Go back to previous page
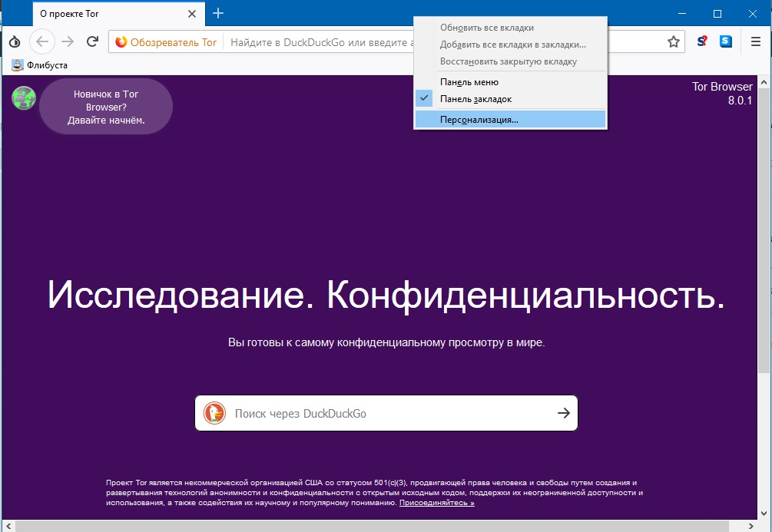The width and height of the screenshot is (772, 532). point(42,41)
